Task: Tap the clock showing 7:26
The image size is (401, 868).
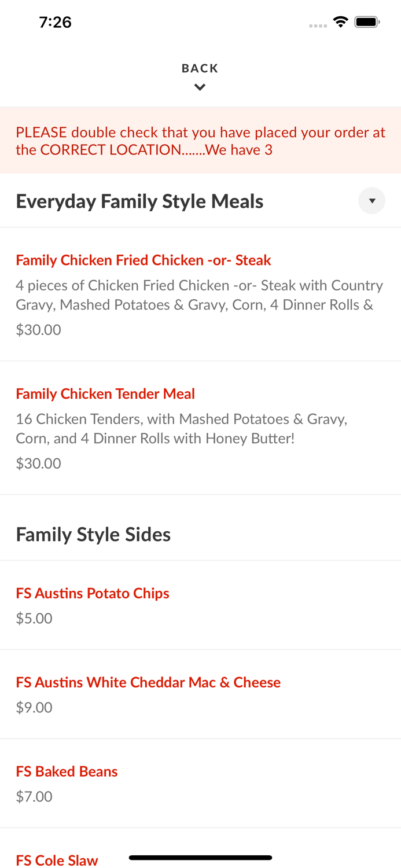Action: (x=56, y=21)
